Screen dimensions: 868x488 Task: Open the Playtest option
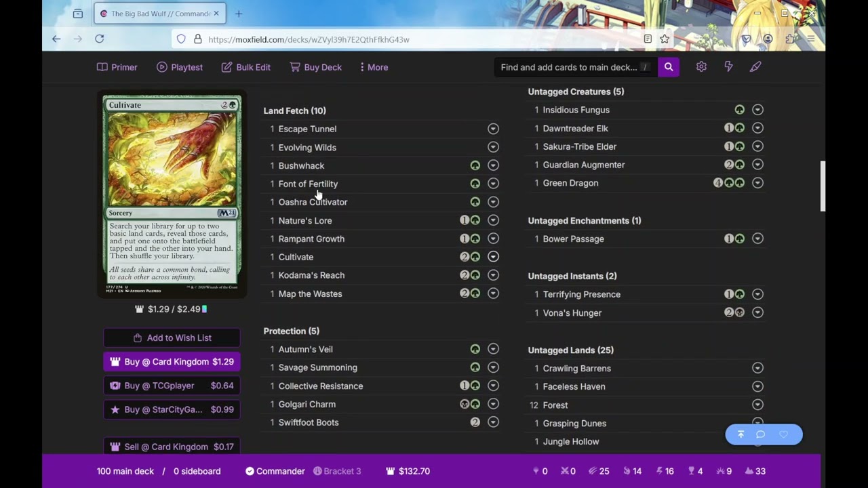(x=180, y=67)
